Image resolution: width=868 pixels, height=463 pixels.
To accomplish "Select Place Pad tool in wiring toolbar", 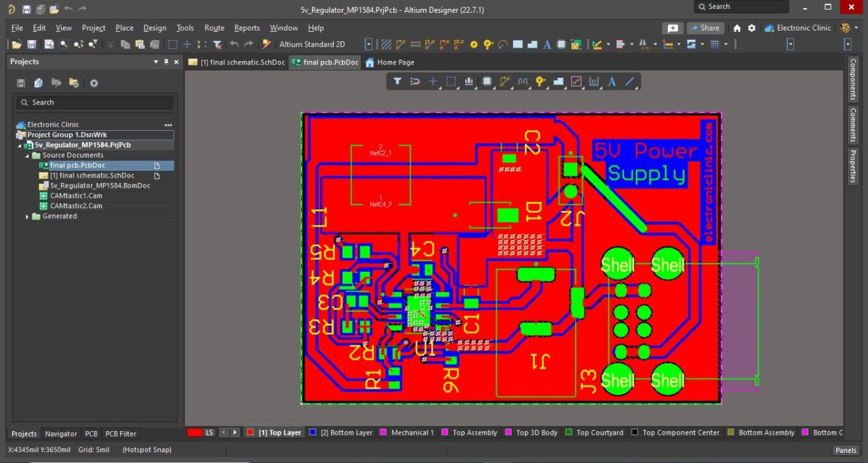I will [x=474, y=44].
